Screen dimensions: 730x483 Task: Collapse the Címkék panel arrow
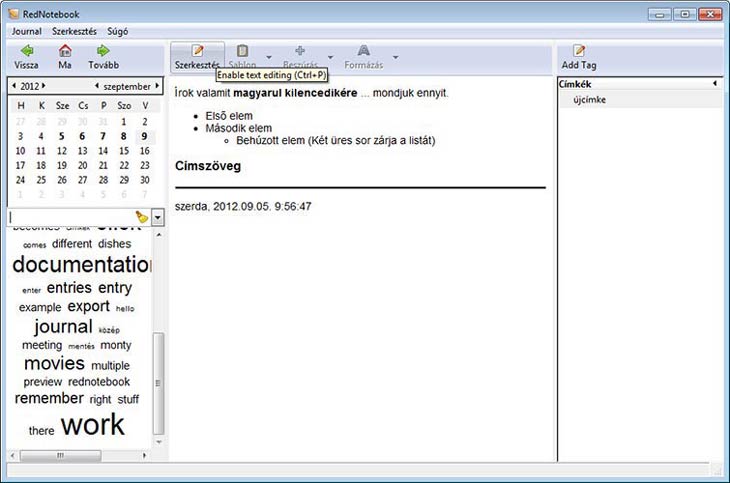[714, 84]
